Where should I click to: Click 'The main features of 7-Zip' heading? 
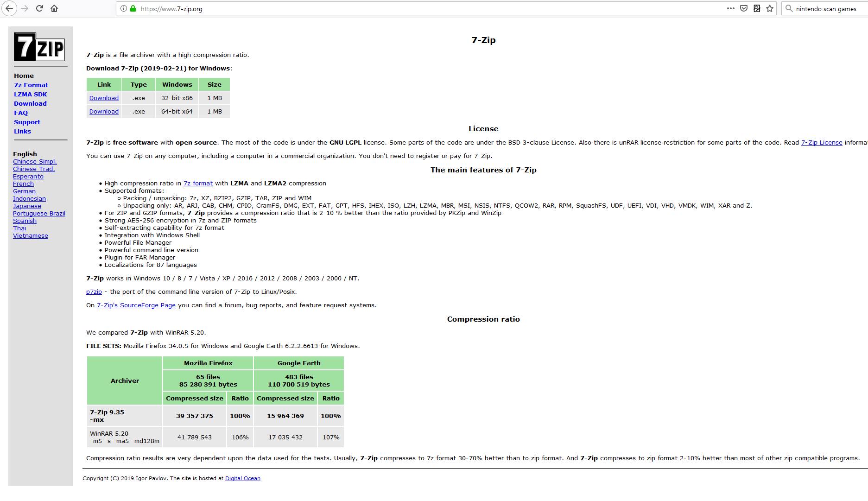click(483, 170)
